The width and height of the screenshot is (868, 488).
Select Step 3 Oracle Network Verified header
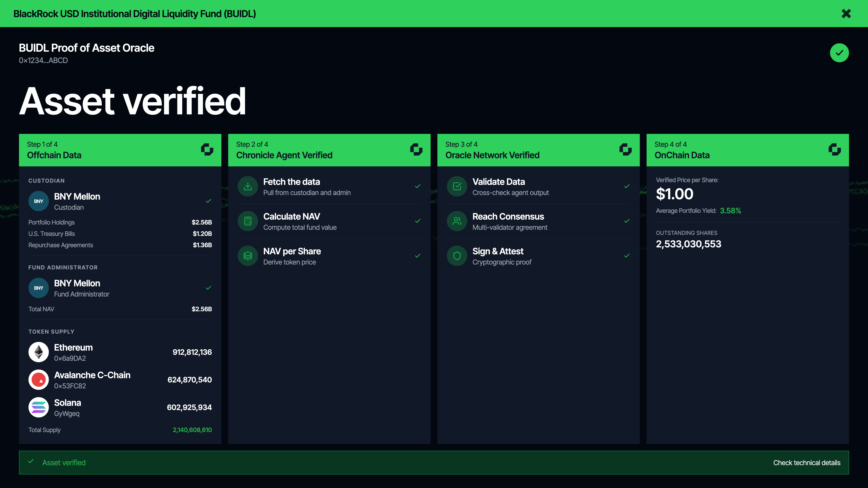(x=538, y=150)
